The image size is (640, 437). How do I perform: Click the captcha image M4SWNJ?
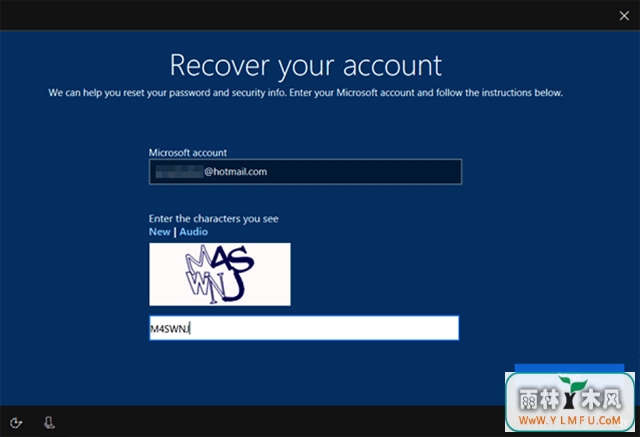[220, 274]
